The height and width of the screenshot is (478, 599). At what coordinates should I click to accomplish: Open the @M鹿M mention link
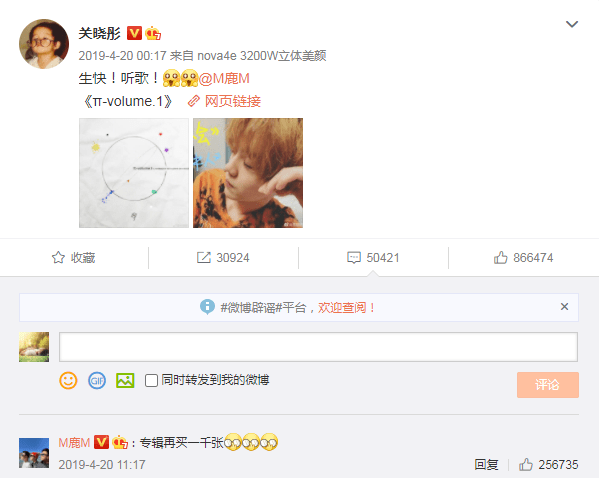224,79
